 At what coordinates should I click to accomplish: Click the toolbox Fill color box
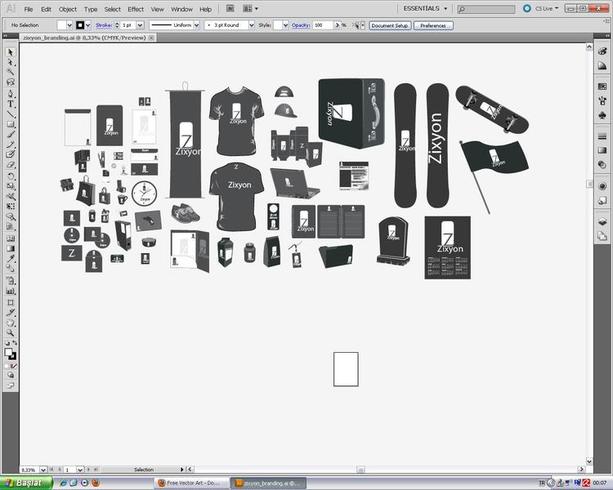(8, 352)
